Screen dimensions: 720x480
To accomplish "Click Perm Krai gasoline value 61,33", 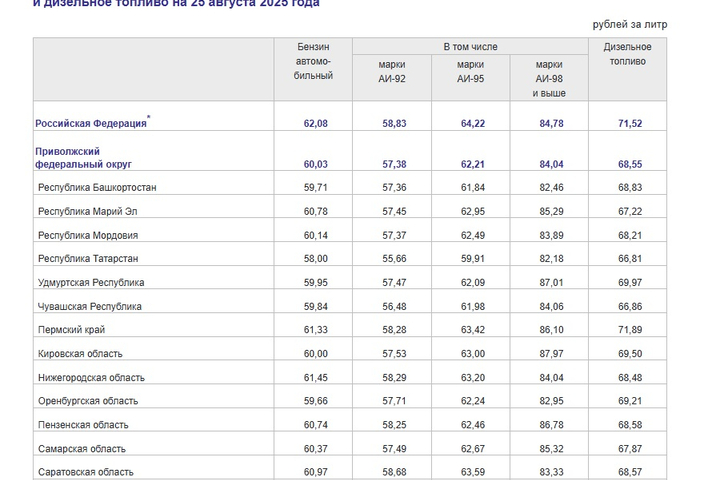I will click(315, 330).
